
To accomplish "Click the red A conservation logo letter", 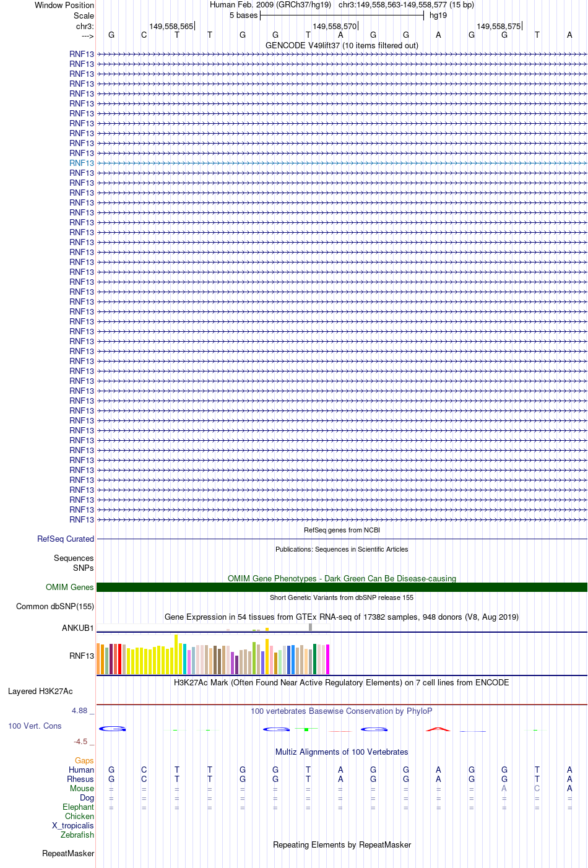I will point(438,729).
